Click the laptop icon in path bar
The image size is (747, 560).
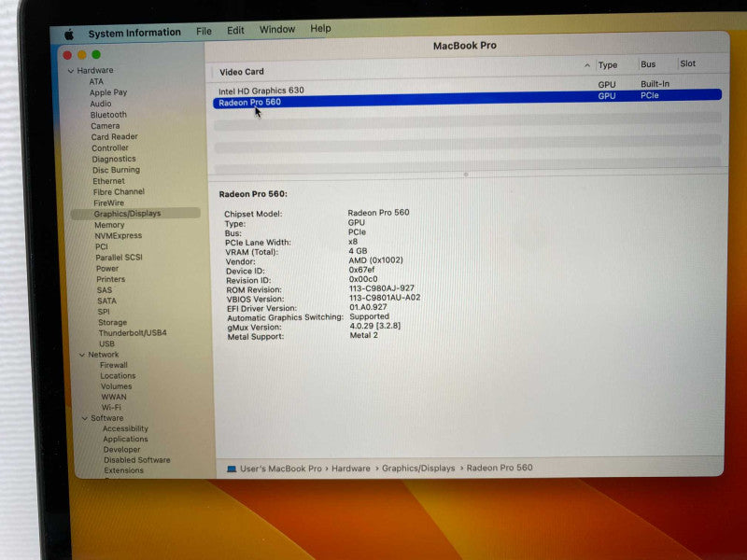pyautogui.click(x=232, y=469)
